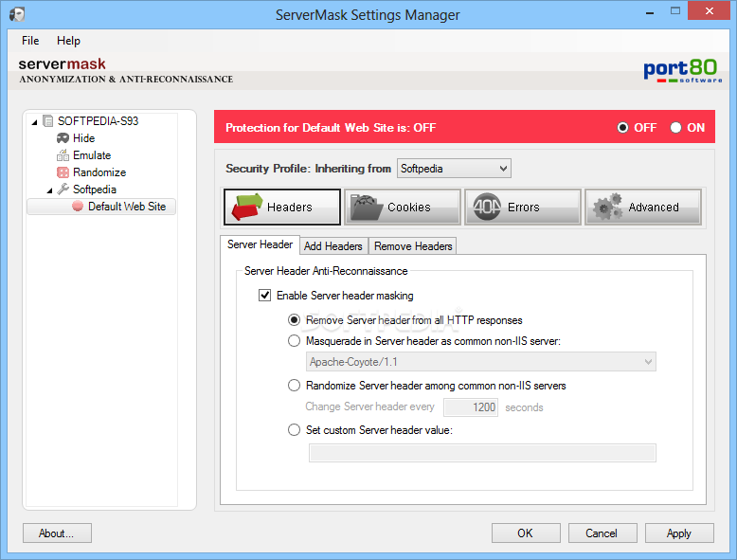Open the Cookies settings section
This screenshot has height=560, width=737.
[x=403, y=207]
